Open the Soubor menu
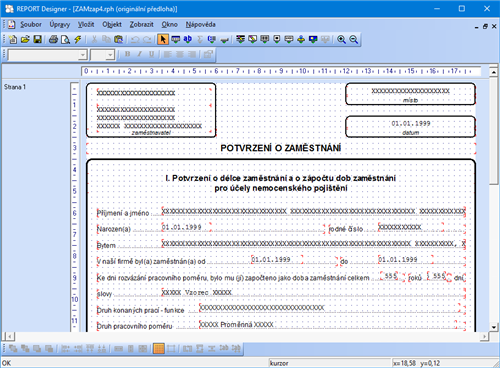 pyautogui.click(x=31, y=24)
